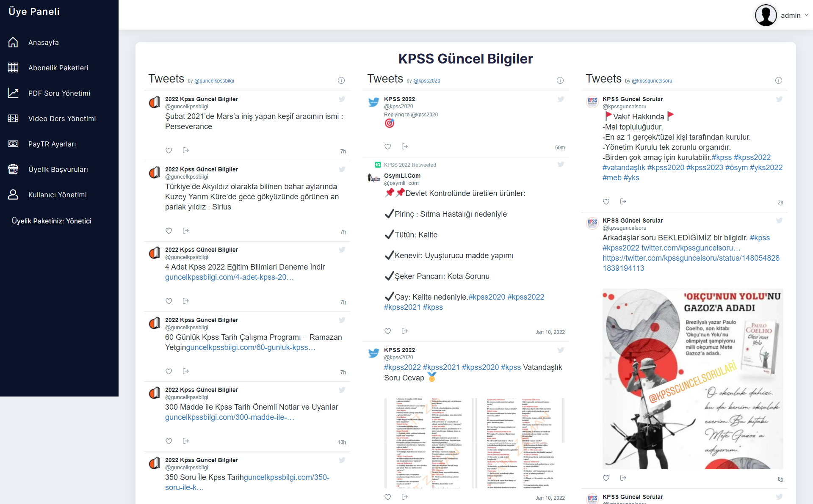The width and height of the screenshot is (813, 504).
Task: Click the #vatandaşlık hashtag
Action: click(x=624, y=168)
